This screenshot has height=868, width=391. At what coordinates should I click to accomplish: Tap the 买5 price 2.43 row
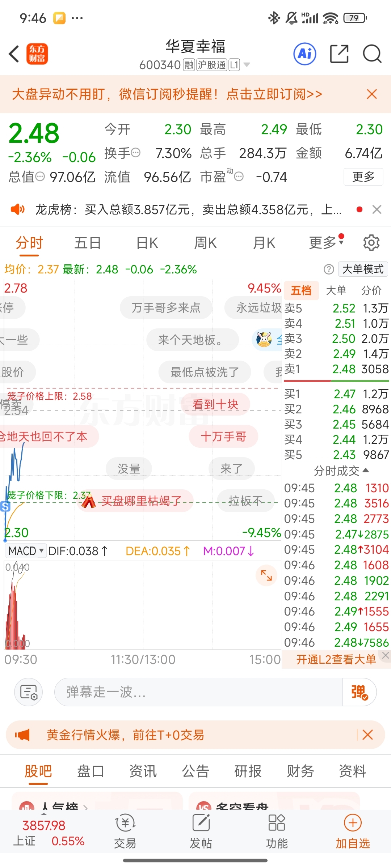coord(336,455)
